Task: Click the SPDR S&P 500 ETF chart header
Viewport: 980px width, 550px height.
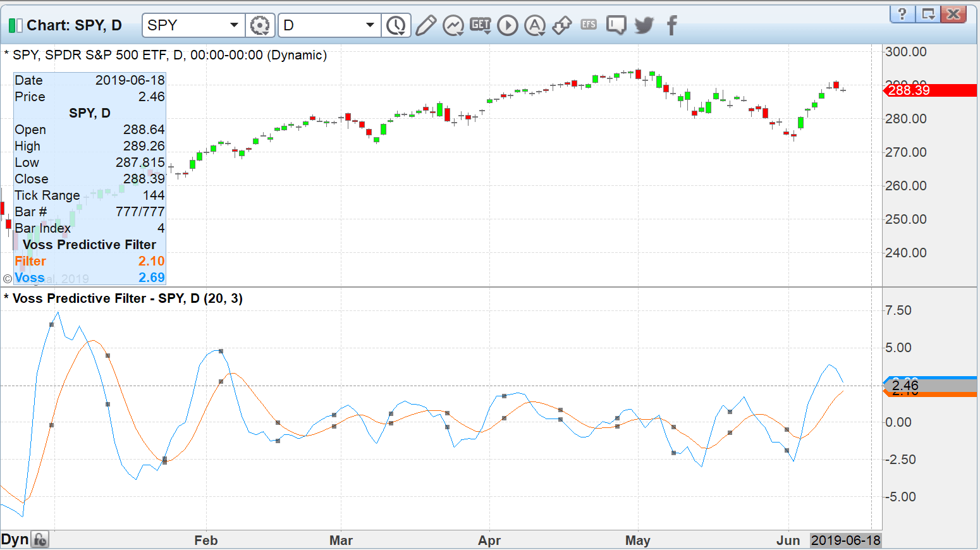Action: coord(165,55)
